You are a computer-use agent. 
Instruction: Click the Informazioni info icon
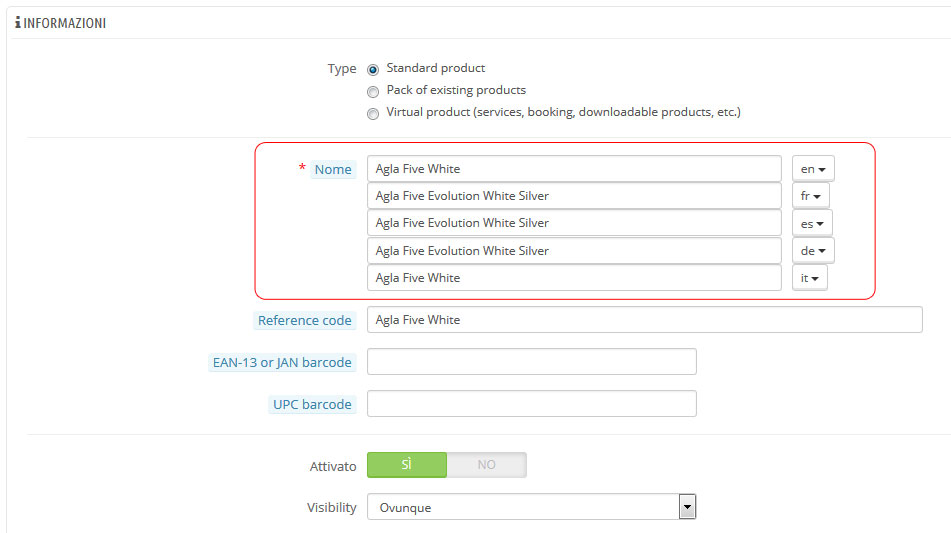pos(18,22)
